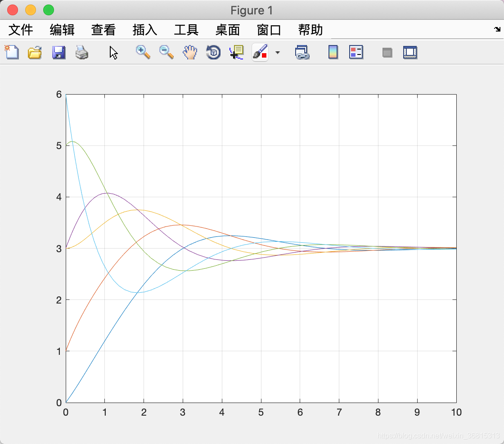Open the 插入 menu
The height and width of the screenshot is (444, 504).
pos(145,30)
